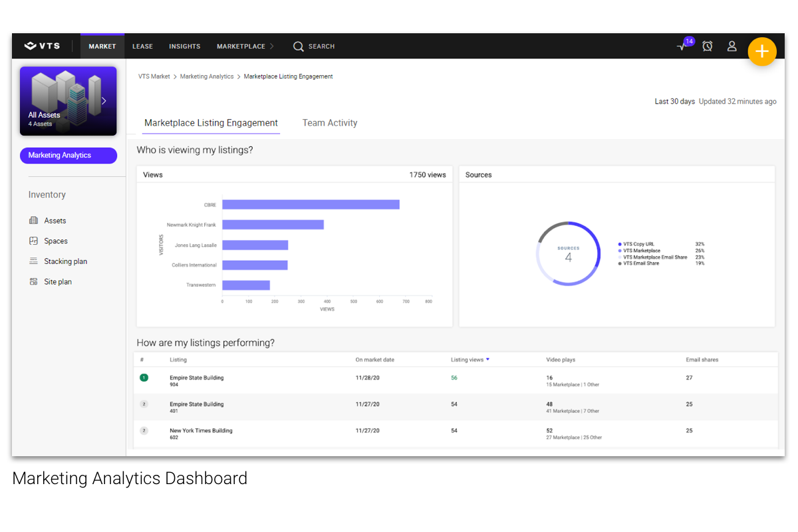The width and height of the screenshot is (798, 532).
Task: Click the yellow plus add button
Action: tap(762, 52)
